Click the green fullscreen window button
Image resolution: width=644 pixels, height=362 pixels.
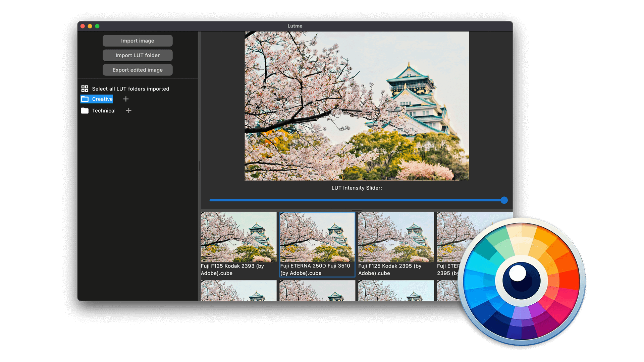(x=97, y=26)
